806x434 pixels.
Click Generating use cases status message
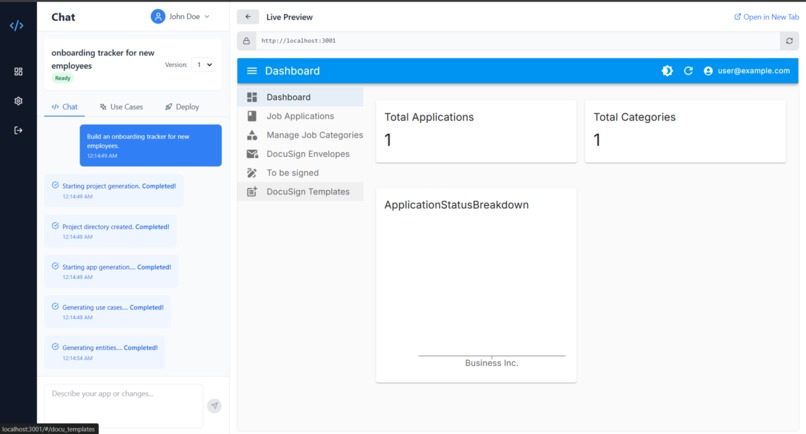(x=107, y=312)
